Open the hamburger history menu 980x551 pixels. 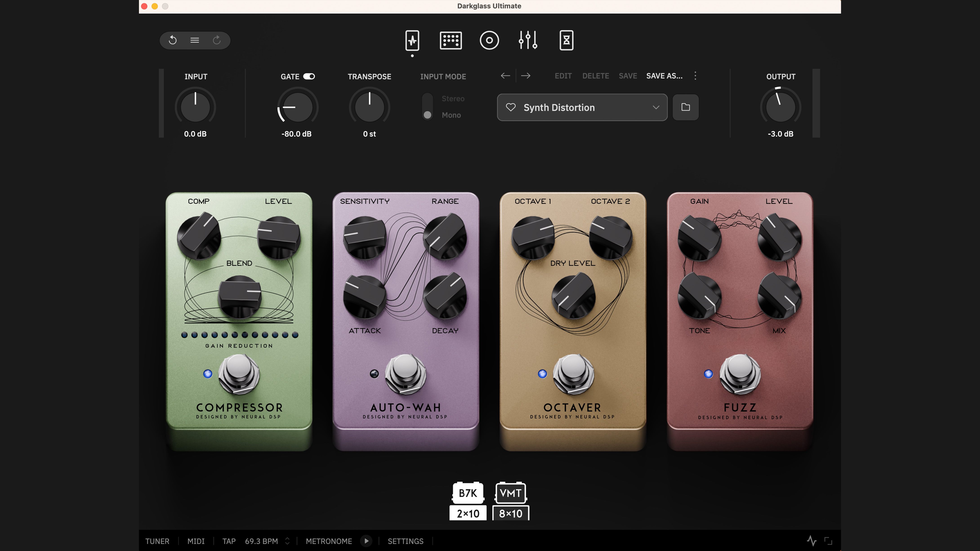(x=195, y=40)
